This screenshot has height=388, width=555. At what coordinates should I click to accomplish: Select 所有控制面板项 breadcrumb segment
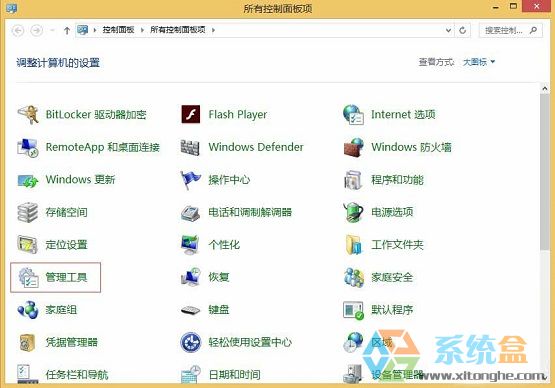[178, 30]
